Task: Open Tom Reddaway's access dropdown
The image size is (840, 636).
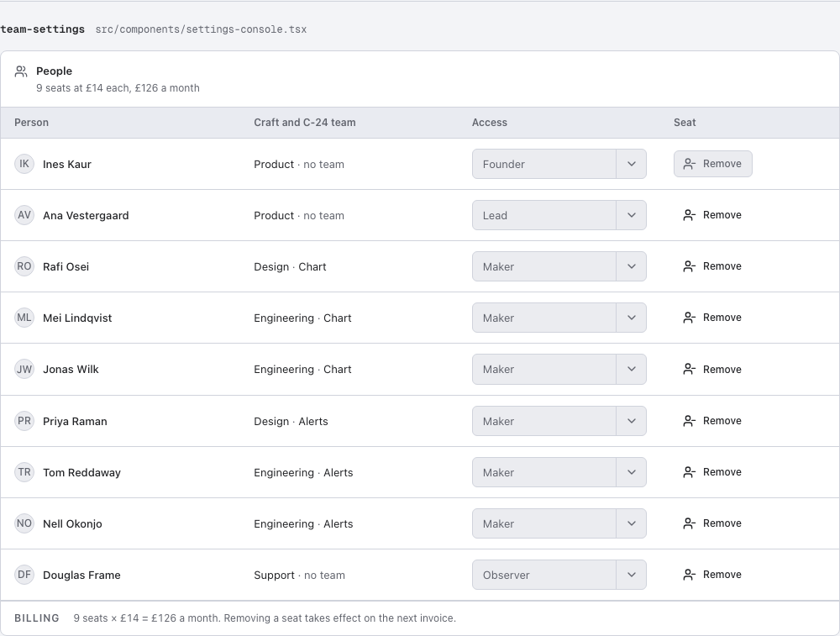Action: [x=559, y=472]
